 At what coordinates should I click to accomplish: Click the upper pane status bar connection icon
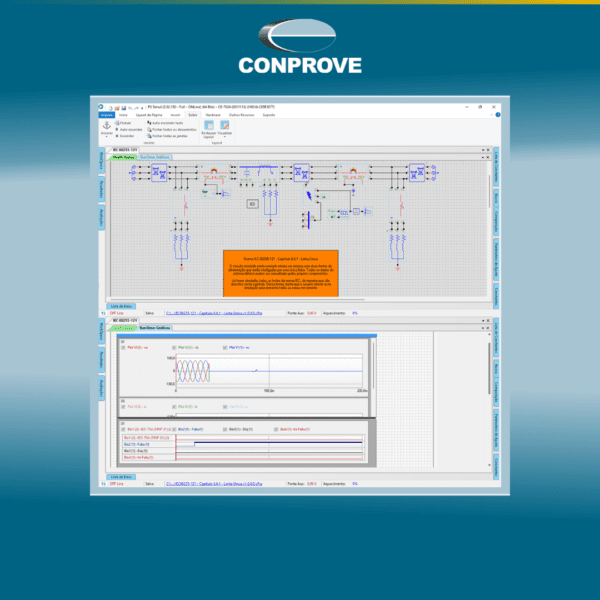pos(103,313)
